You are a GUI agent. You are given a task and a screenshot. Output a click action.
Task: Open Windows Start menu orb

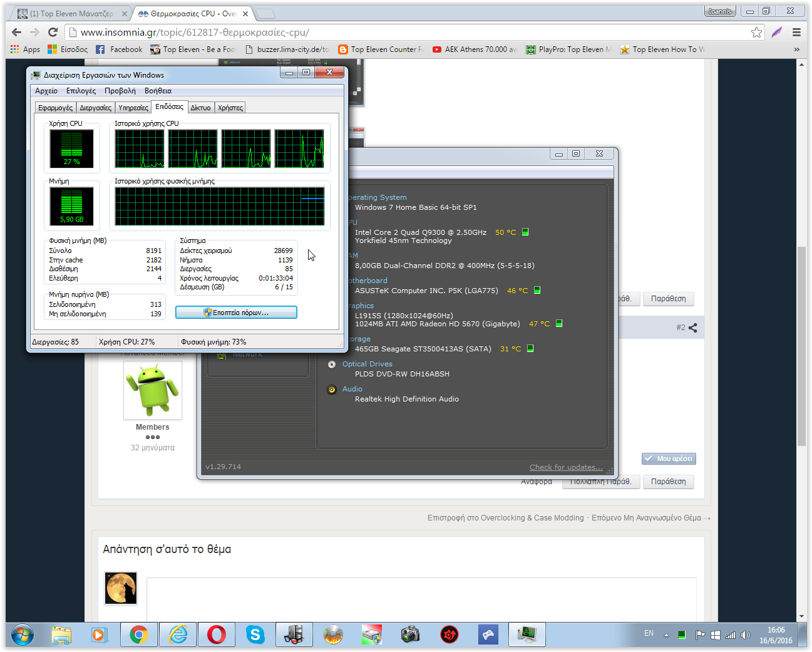(x=22, y=634)
